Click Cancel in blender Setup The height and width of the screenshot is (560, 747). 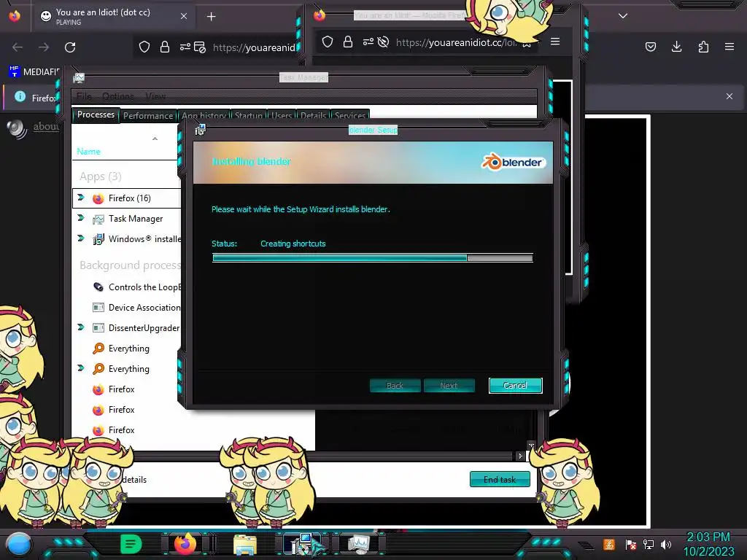(516, 386)
